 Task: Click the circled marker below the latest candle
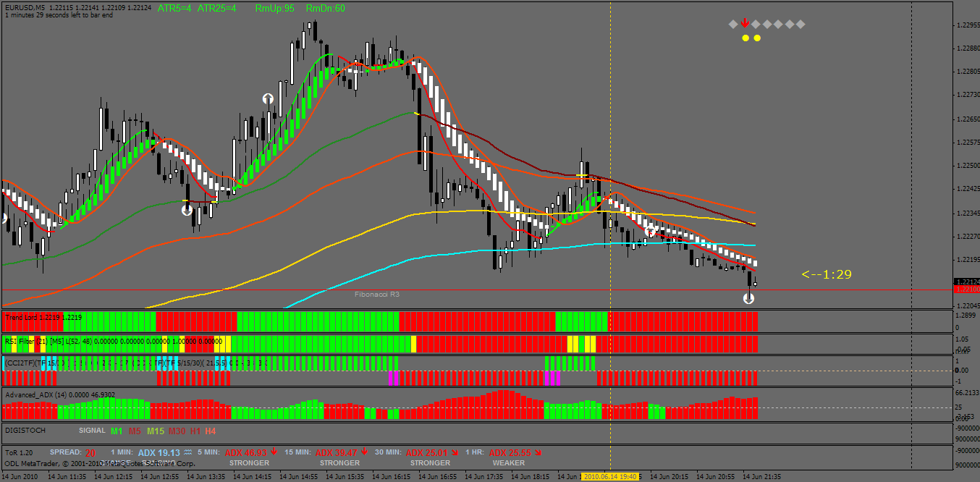[x=749, y=297]
